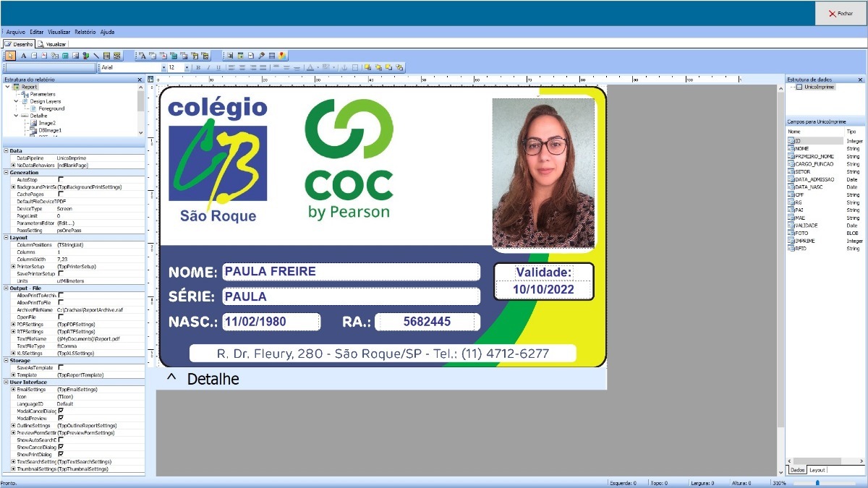
Task: Collapse the User Interface property group
Action: click(x=6, y=382)
